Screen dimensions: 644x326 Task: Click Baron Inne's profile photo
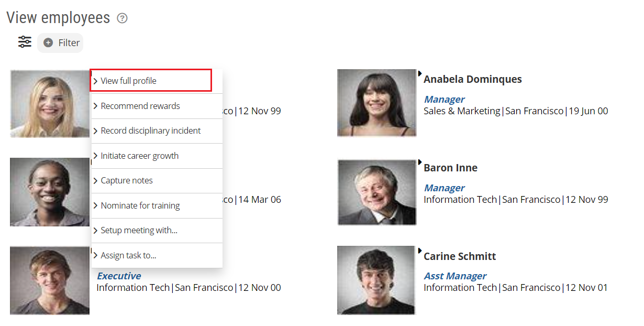click(x=376, y=192)
